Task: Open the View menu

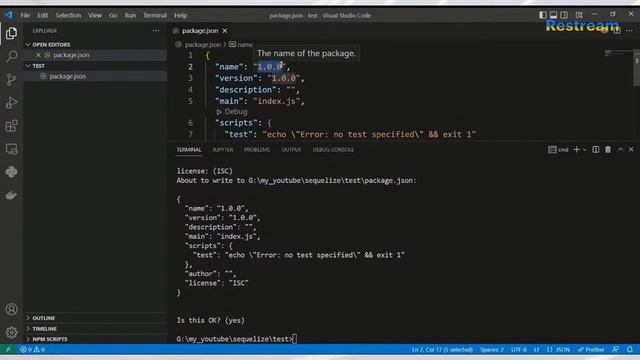Action: 95,15
